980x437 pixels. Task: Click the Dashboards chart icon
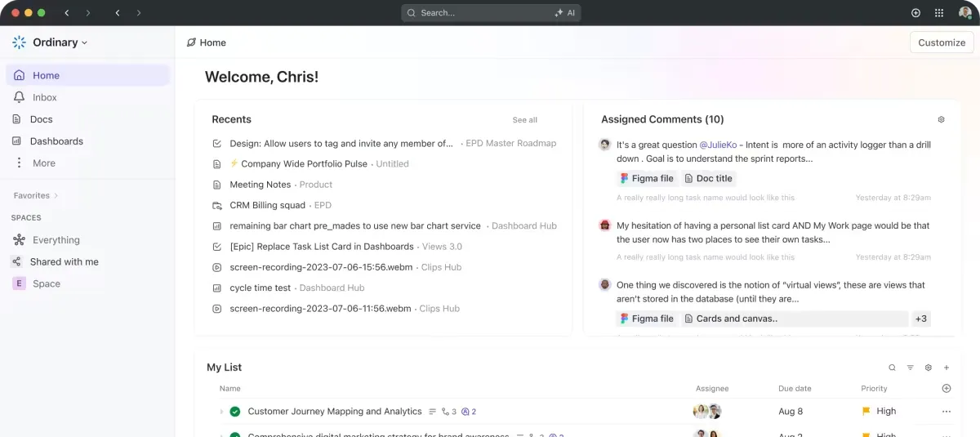(16, 141)
